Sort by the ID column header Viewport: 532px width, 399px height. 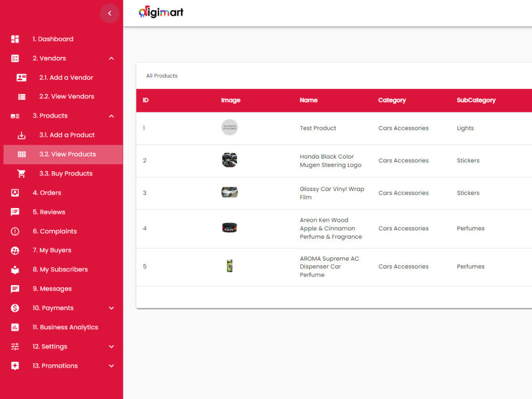(x=146, y=100)
